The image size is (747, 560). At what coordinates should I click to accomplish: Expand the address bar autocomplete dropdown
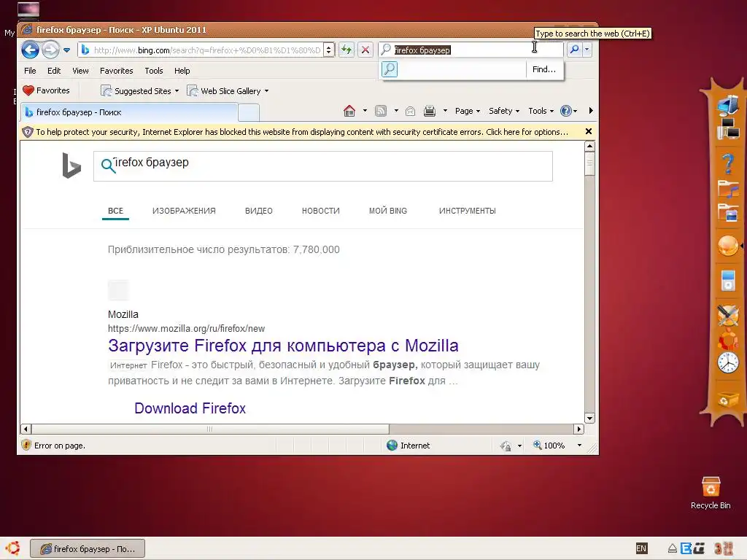click(329, 50)
